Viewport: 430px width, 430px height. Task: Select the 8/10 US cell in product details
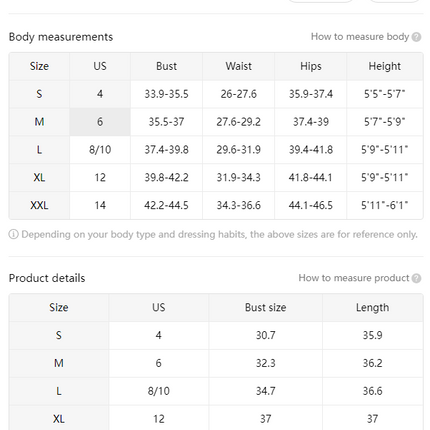[159, 391]
